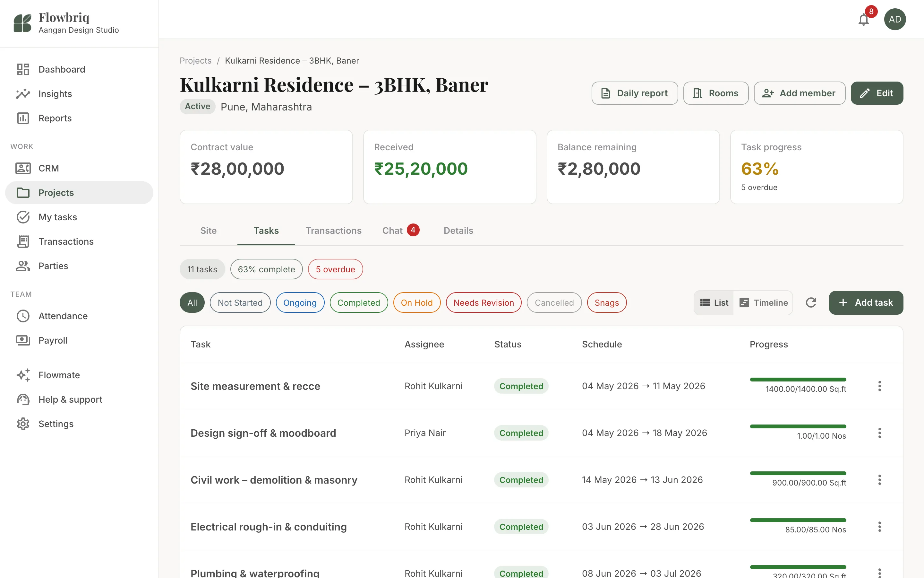Filter tasks by All
The width and height of the screenshot is (924, 578).
[x=192, y=303]
